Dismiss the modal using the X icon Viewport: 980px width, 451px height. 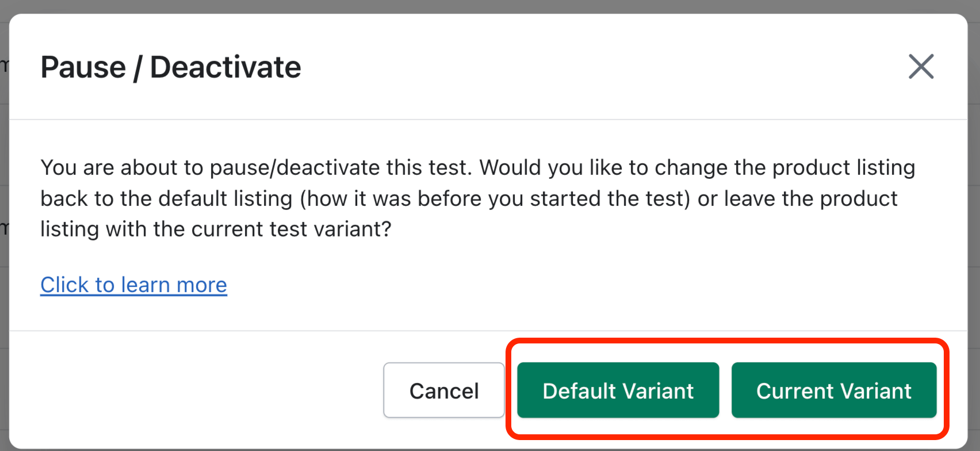tap(921, 67)
